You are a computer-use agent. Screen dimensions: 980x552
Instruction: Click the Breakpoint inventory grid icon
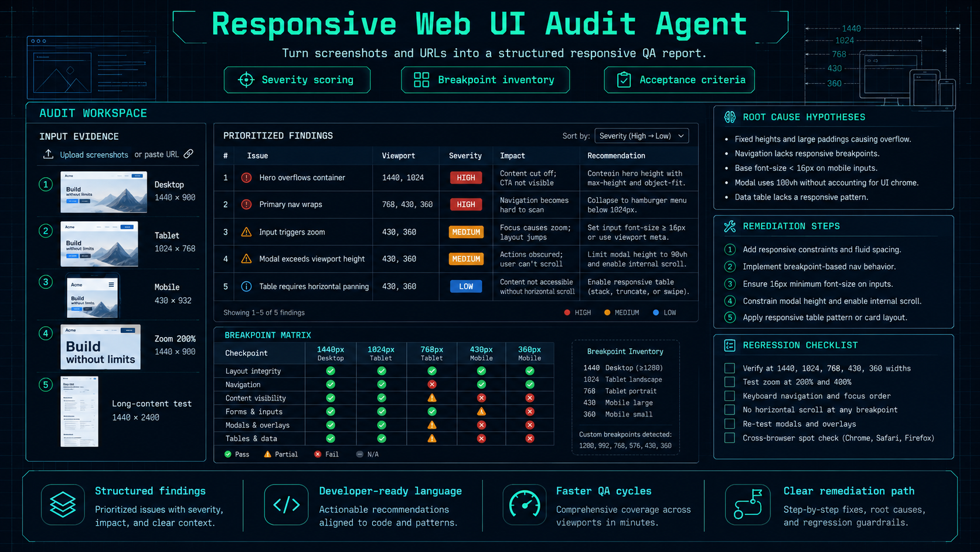point(421,80)
